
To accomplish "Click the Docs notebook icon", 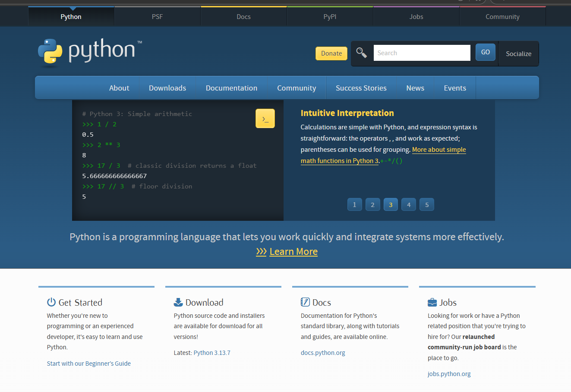I will [x=305, y=302].
